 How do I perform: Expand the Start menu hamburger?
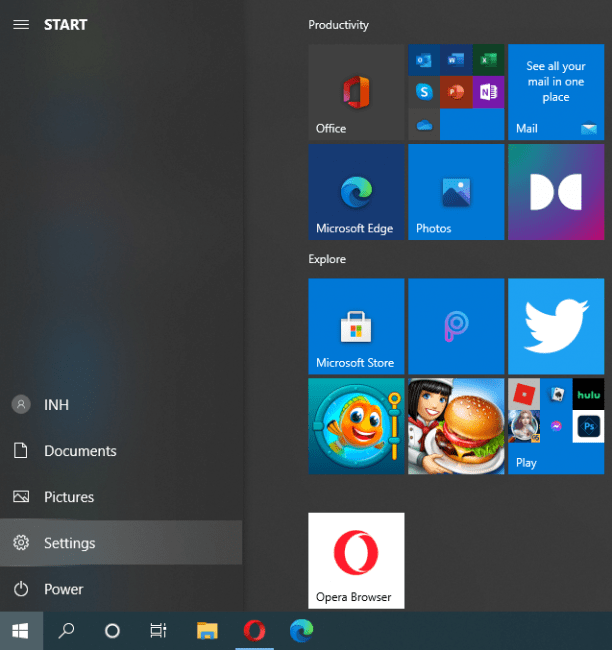[21, 24]
